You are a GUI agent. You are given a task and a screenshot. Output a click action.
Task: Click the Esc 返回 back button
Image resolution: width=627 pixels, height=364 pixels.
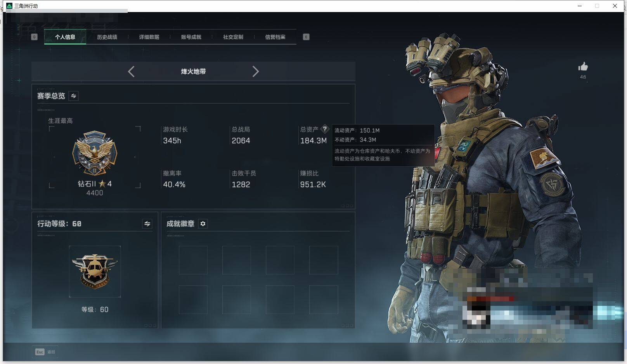[x=45, y=352]
